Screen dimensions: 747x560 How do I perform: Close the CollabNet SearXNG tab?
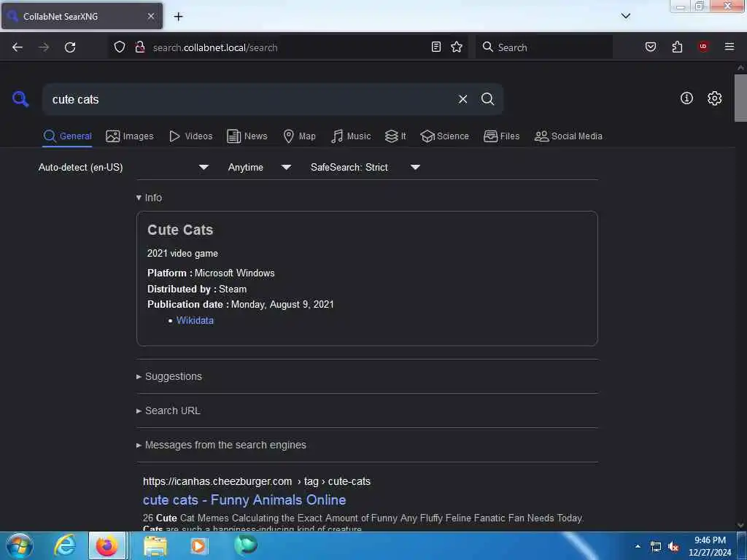(150, 16)
